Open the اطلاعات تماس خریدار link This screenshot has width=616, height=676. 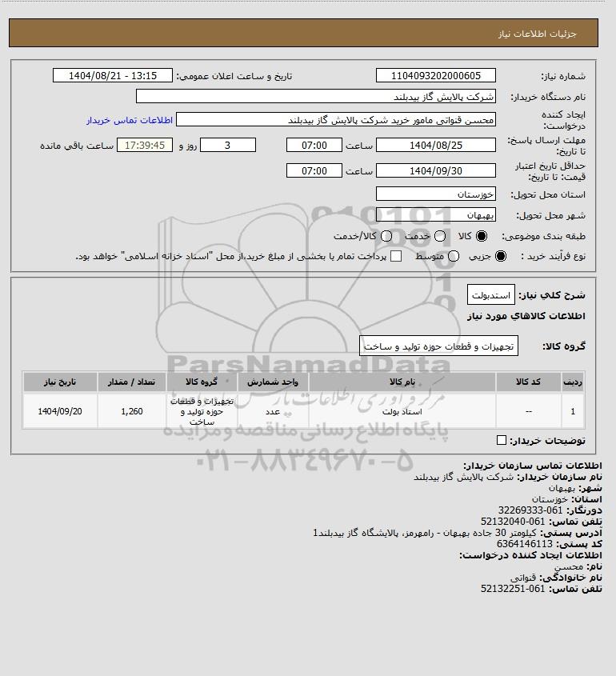(x=130, y=120)
